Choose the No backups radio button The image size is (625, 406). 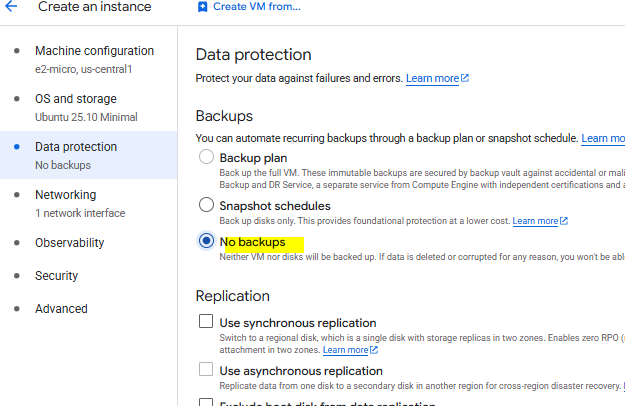tap(206, 241)
